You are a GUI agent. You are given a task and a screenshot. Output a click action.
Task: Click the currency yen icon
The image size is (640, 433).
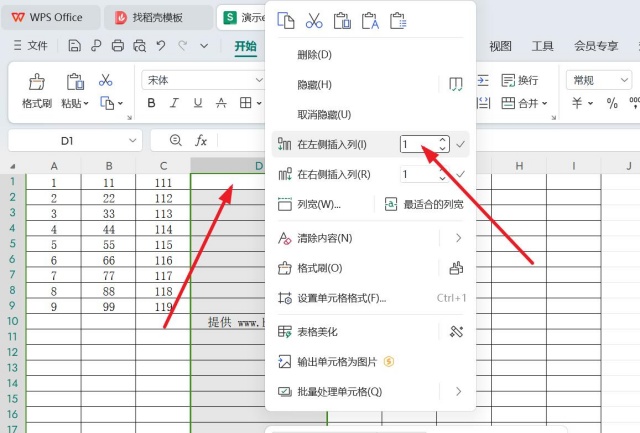click(577, 103)
